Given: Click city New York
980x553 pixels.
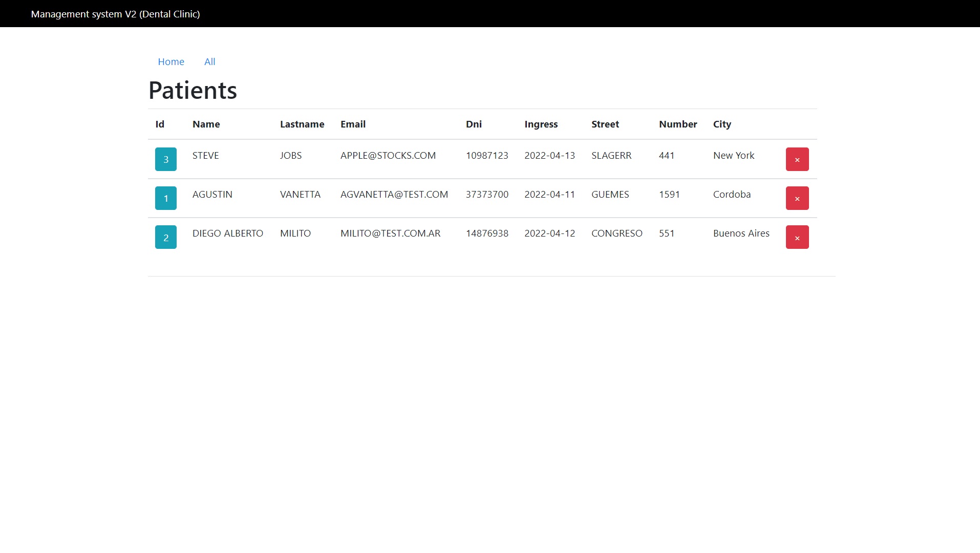Looking at the screenshot, I should pyautogui.click(x=734, y=155).
